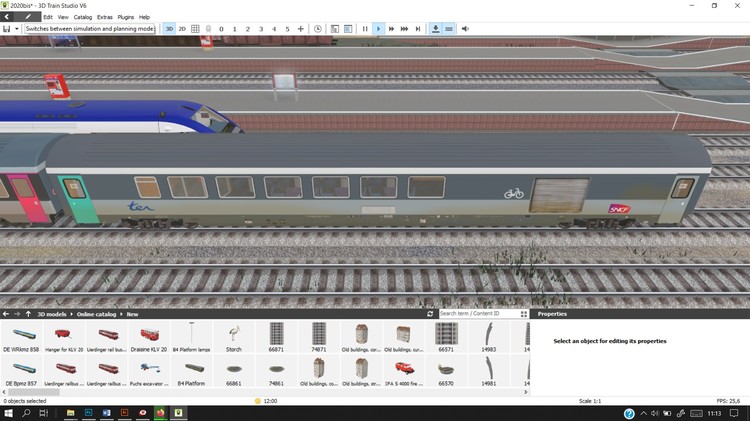750x421 pixels.
Task: Click the save disk icon
Action: [7, 29]
